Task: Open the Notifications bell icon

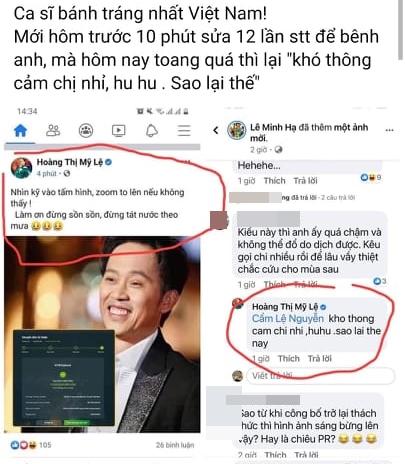Action: tap(152, 130)
